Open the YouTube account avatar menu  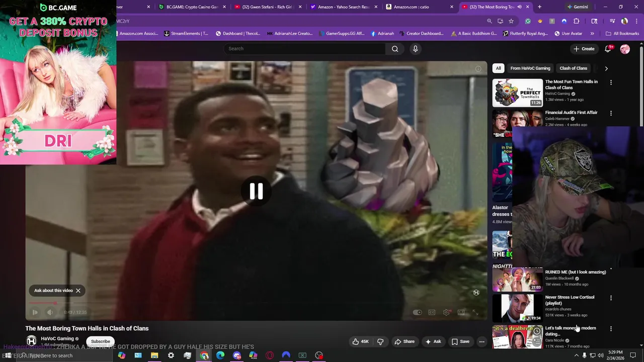(x=625, y=49)
